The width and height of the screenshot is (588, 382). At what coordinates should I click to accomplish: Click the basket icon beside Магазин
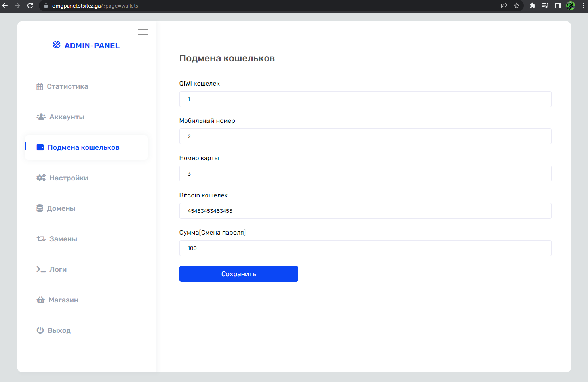[40, 300]
